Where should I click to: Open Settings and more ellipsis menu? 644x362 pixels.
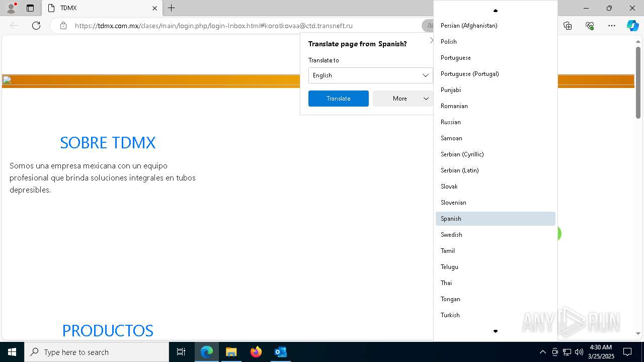pos(612,26)
